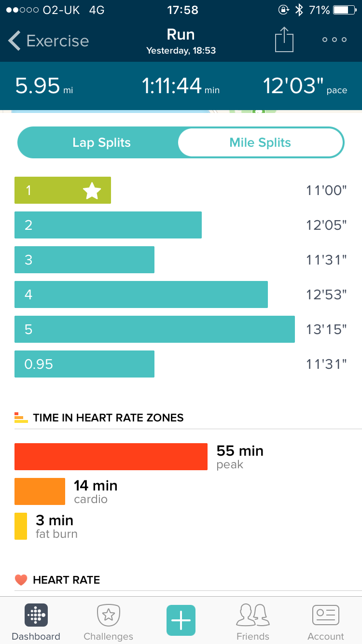Tap the mile 5 split bar
362x644 pixels.
[x=154, y=329]
